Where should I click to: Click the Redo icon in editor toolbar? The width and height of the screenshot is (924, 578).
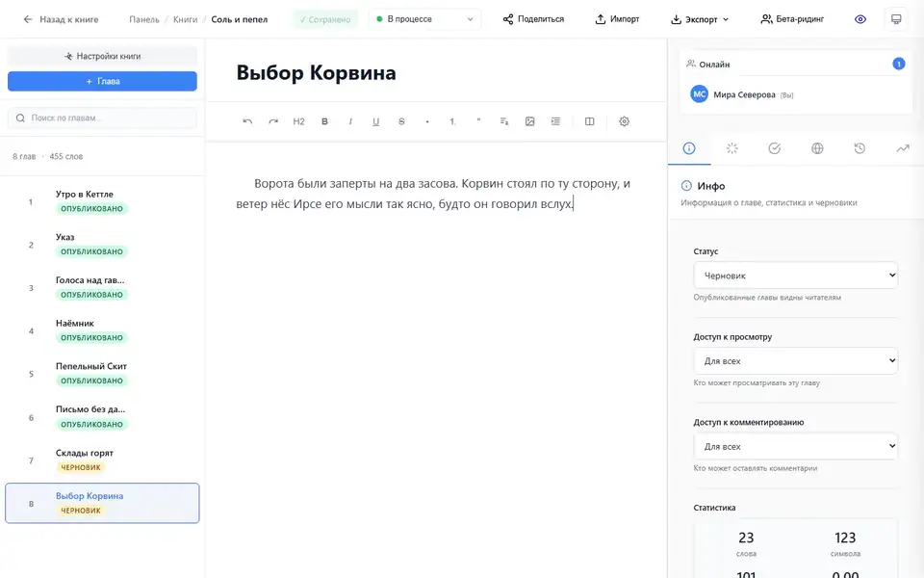point(273,121)
